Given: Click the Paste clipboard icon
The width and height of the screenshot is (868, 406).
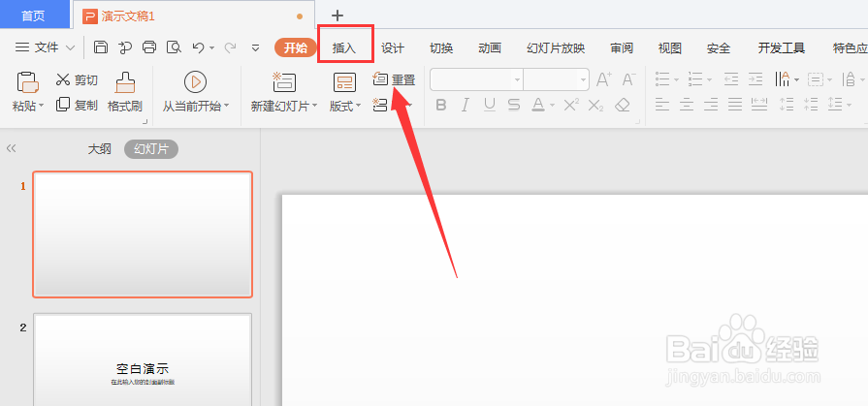Looking at the screenshot, I should pos(28,82).
